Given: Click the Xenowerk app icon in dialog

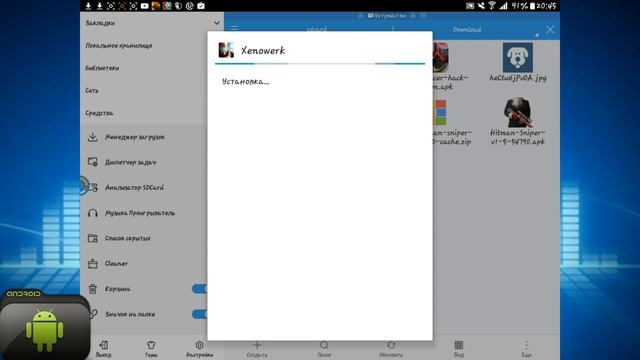Looking at the screenshot, I should tap(226, 50).
